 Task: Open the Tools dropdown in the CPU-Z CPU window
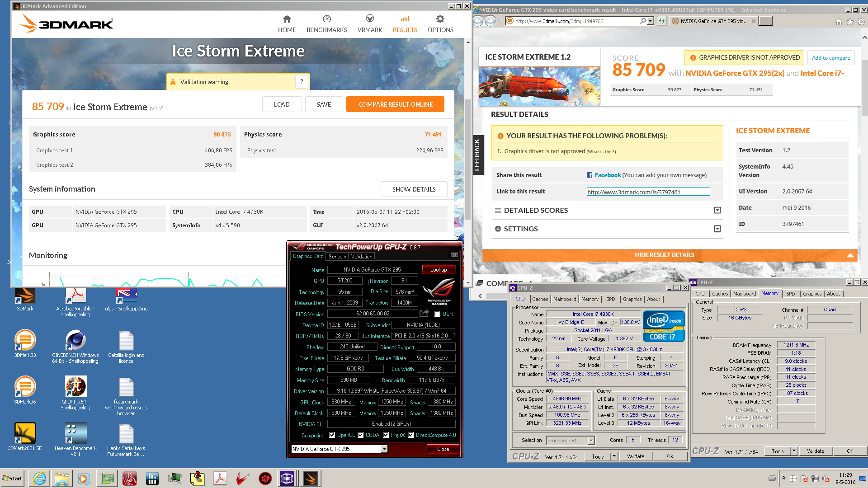point(614,456)
